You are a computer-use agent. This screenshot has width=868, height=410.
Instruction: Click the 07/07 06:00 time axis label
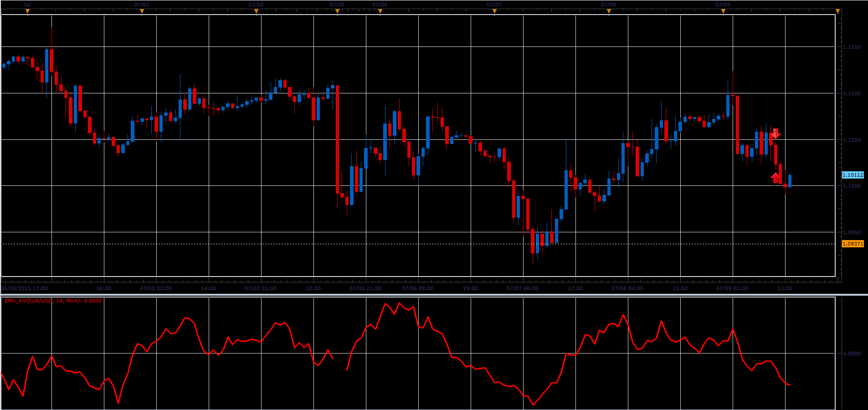point(523,288)
